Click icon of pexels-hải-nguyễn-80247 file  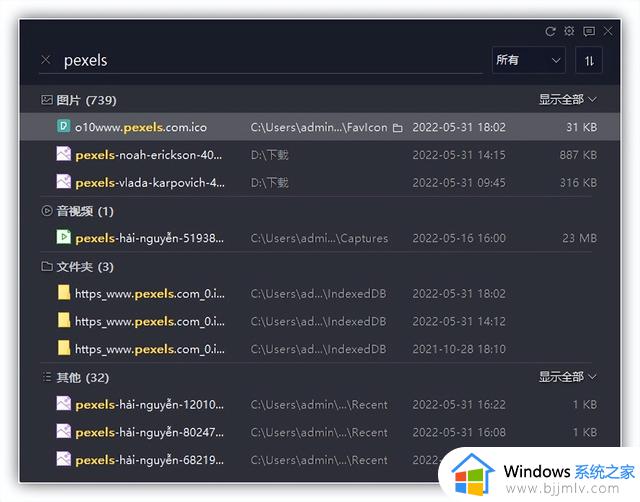pyautogui.click(x=63, y=431)
